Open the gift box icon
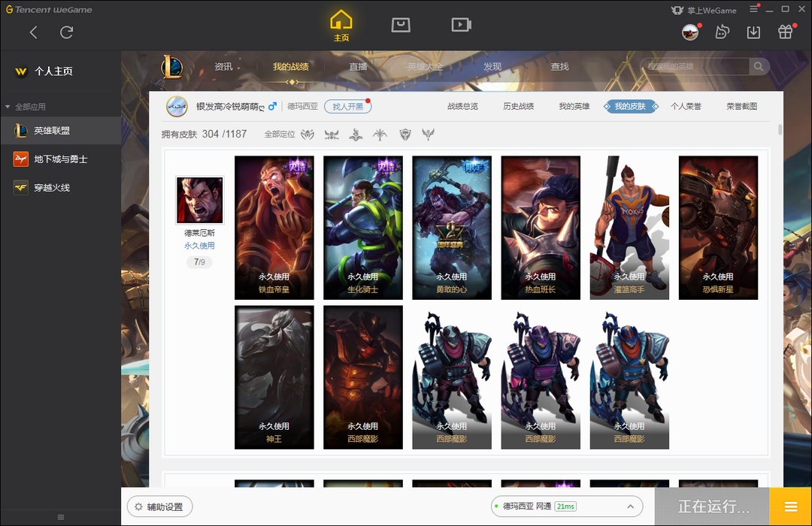The height and width of the screenshot is (526, 812). point(785,32)
